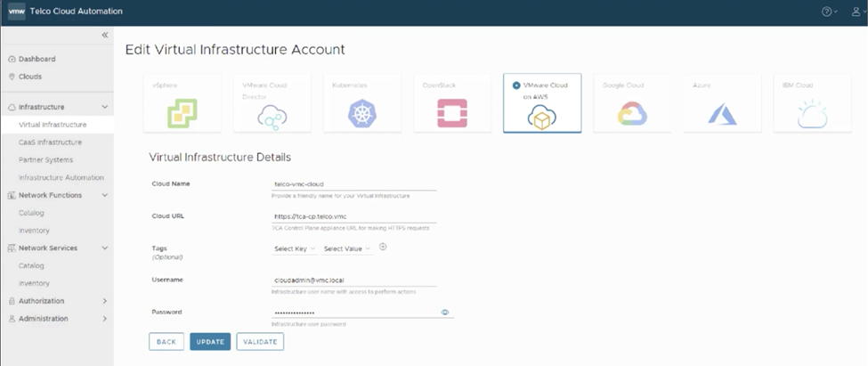Click the VALIDATE button
Viewport: 868px width, 366px height.
[260, 342]
